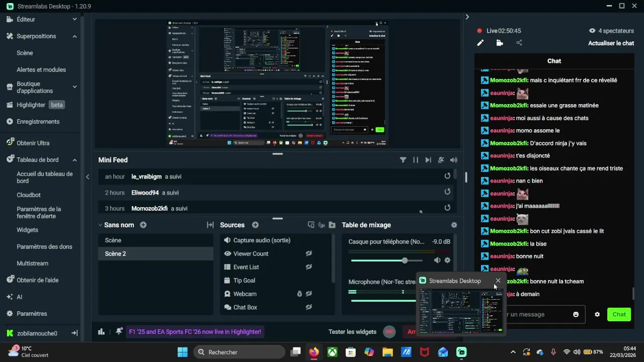Unlock the Webcam source
Screen dimensions: 644x362
tap(299, 294)
